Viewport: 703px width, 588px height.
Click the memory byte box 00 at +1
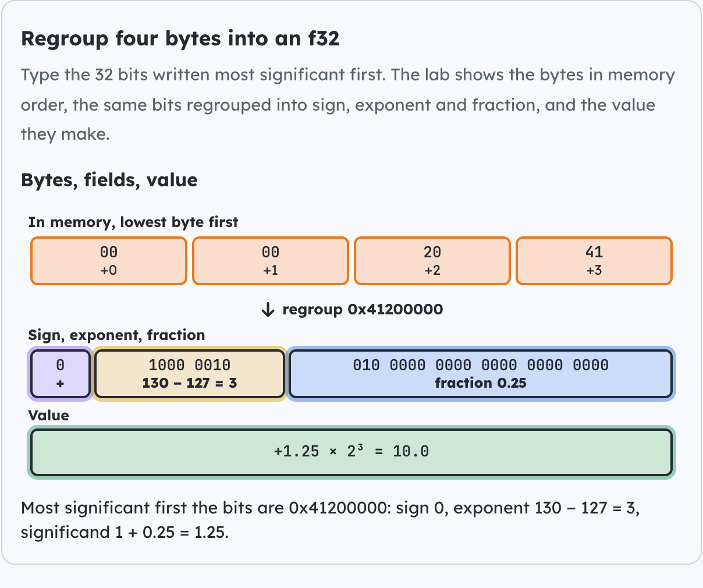[271, 261]
